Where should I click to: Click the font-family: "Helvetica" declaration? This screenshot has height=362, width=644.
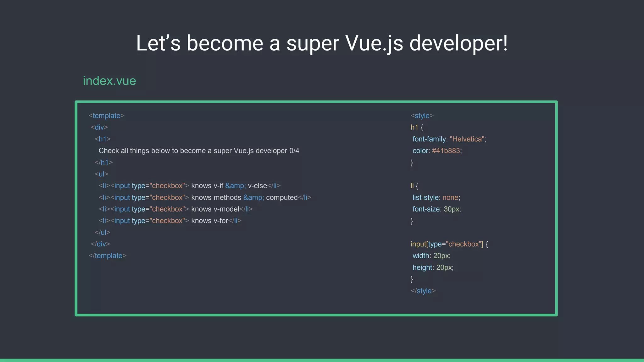tap(449, 139)
